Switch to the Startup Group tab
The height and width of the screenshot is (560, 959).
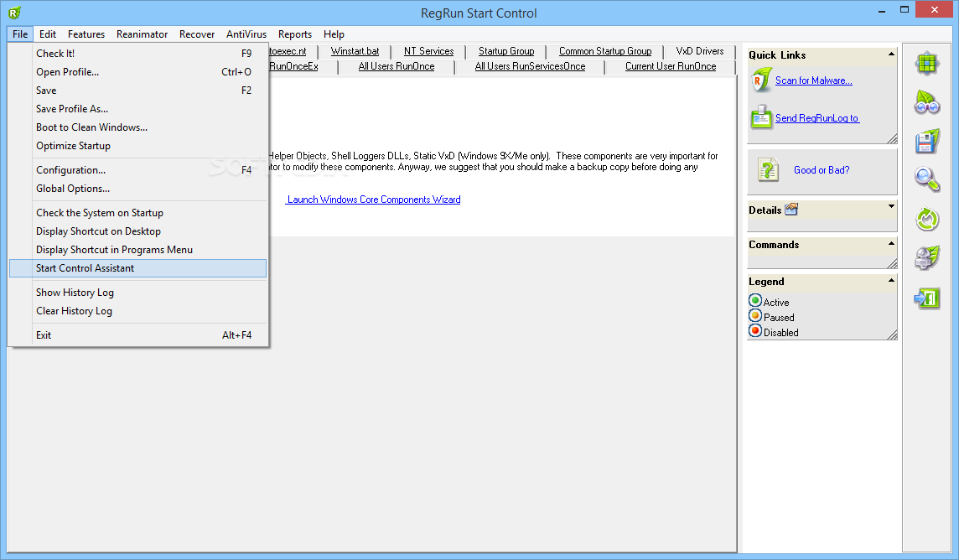pyautogui.click(x=506, y=51)
